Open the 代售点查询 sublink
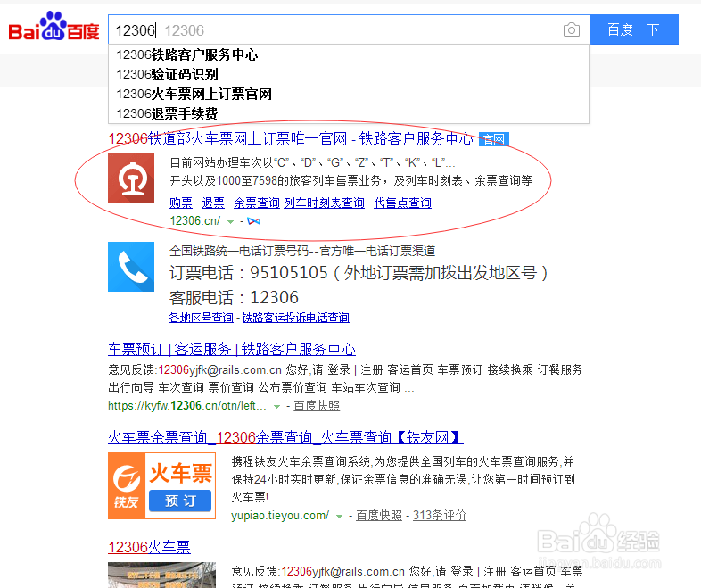Viewport: 701px width, 588px height. [x=403, y=203]
